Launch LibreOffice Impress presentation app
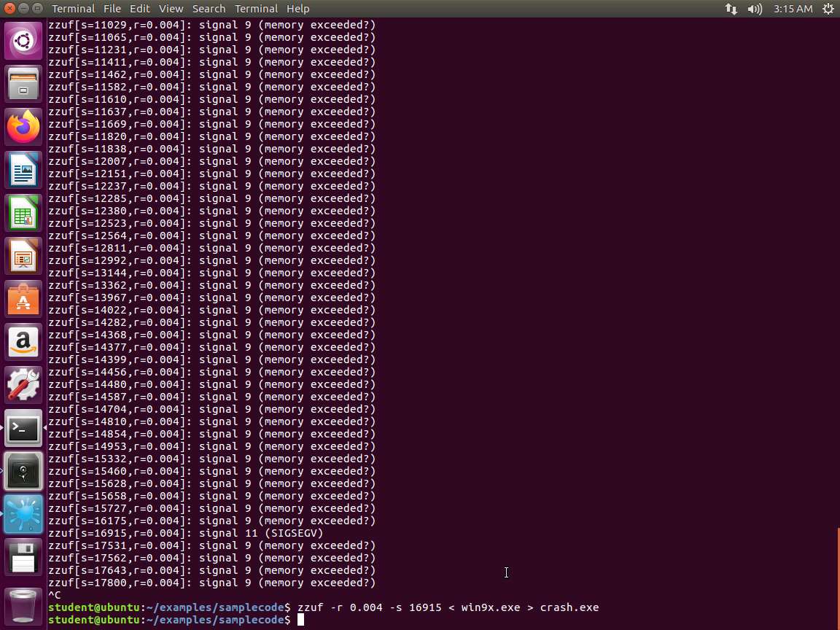840x630 pixels. click(23, 257)
